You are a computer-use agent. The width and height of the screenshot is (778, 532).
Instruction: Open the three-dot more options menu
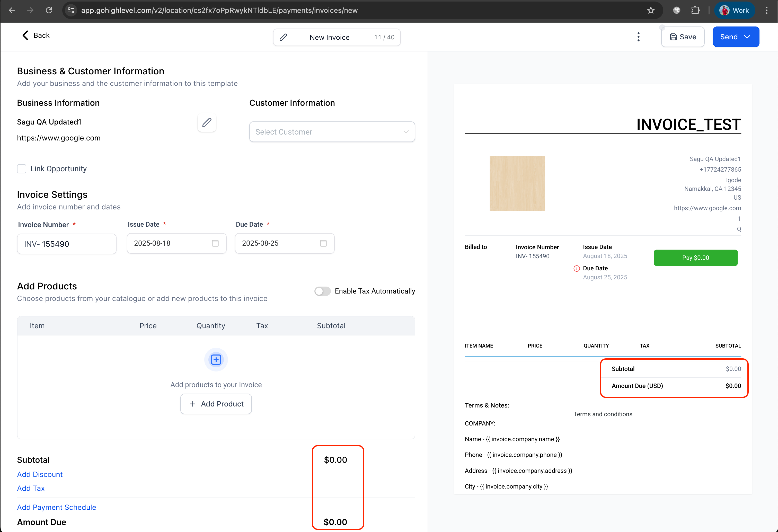click(638, 37)
